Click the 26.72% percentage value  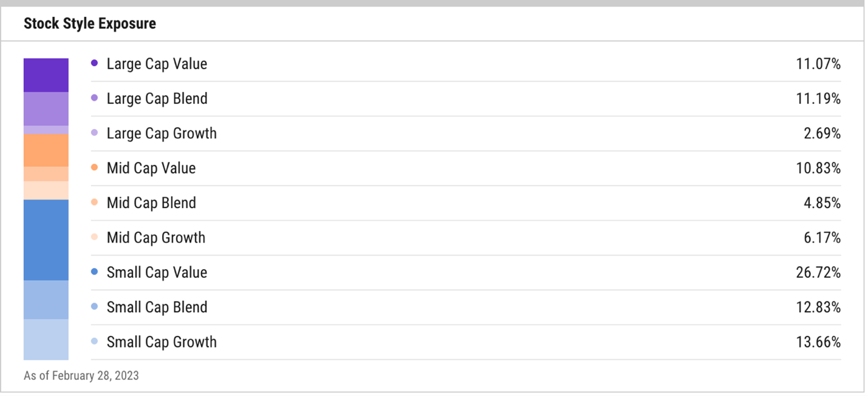tap(818, 272)
